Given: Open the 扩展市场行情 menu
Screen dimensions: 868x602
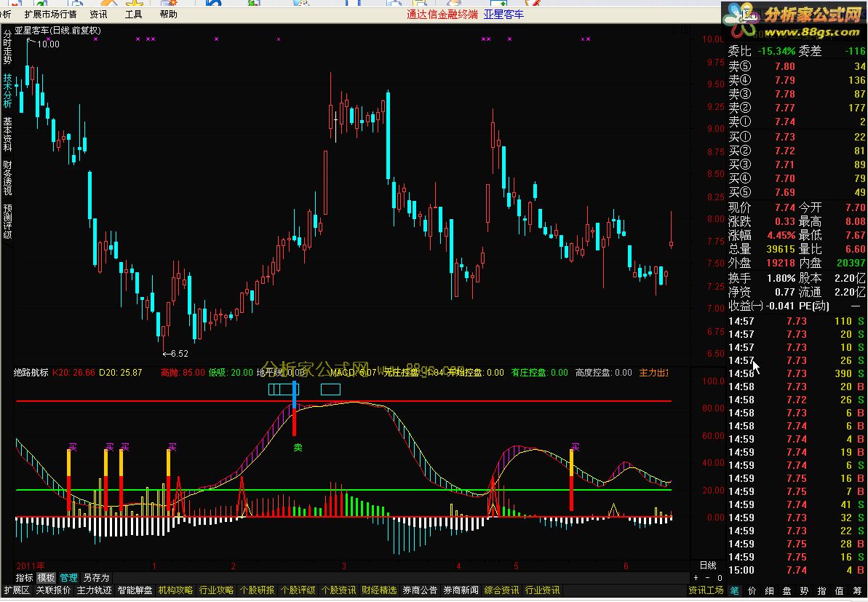Looking at the screenshot, I should pyautogui.click(x=50, y=15).
